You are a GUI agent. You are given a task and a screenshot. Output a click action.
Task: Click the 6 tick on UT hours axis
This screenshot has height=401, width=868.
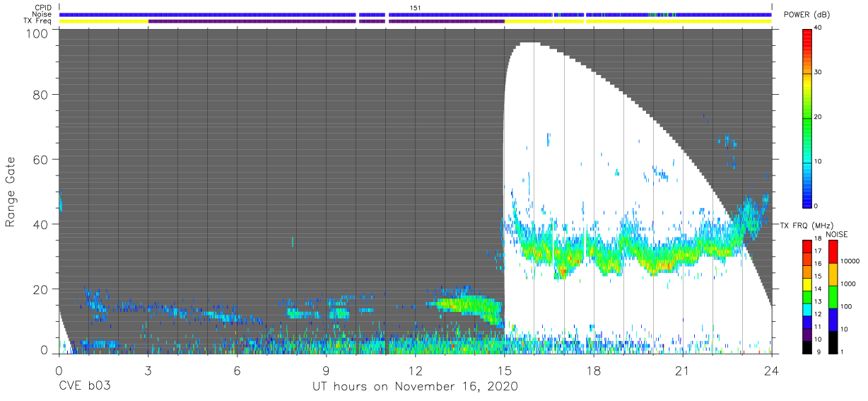237,370
